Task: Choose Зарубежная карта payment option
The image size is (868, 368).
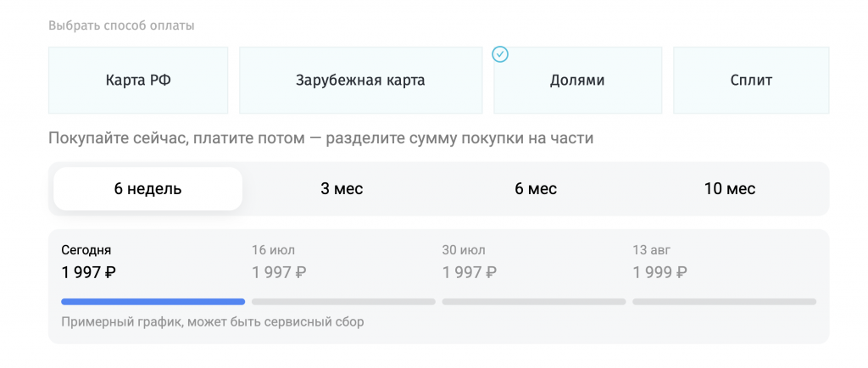Action: pyautogui.click(x=360, y=81)
